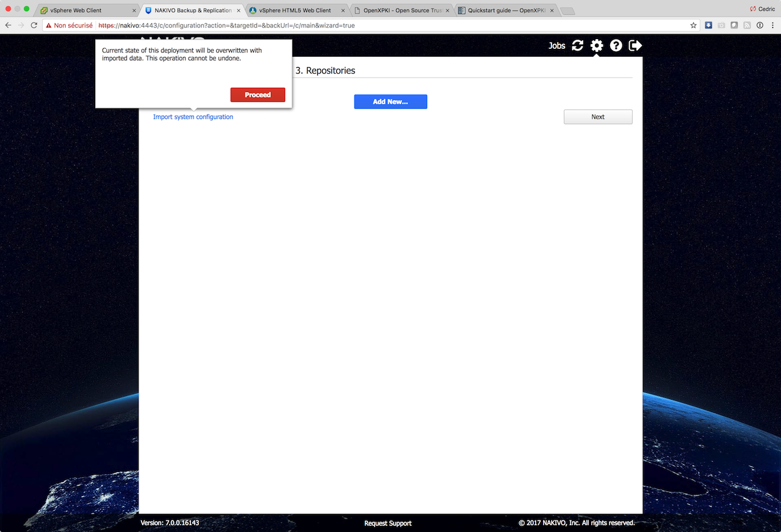Go back using the browser back arrow

click(8, 26)
